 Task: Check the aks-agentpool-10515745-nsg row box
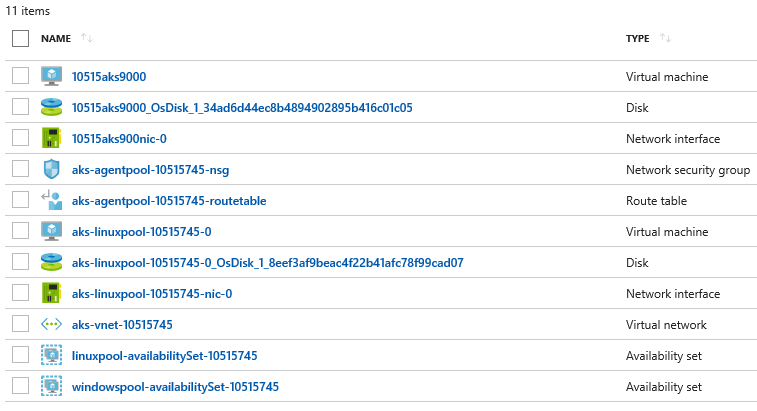coord(20,169)
